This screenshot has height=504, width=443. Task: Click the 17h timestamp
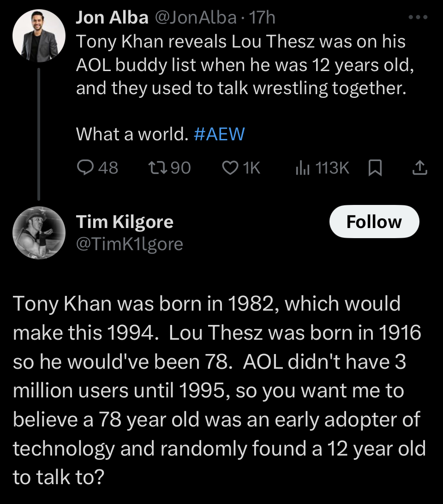point(262,18)
